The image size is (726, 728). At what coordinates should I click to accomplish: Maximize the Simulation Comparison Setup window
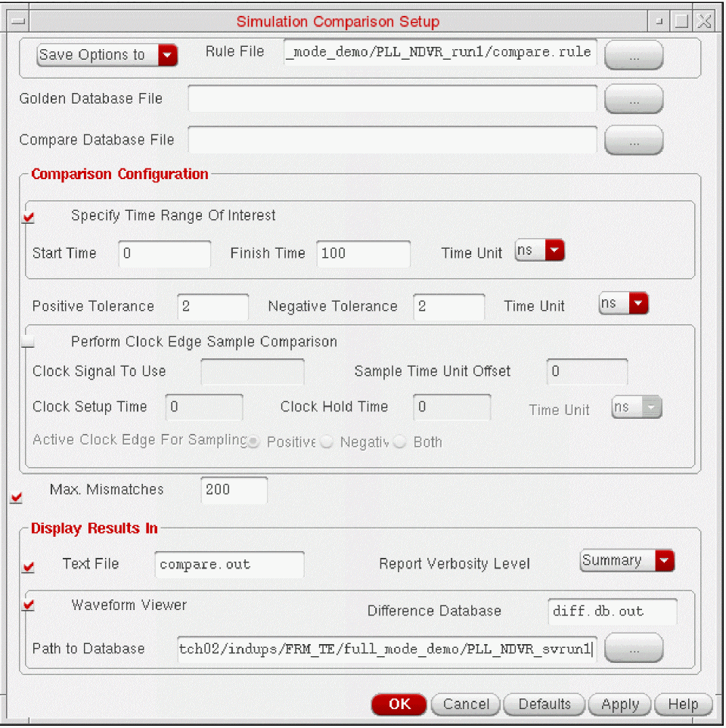[x=681, y=21]
